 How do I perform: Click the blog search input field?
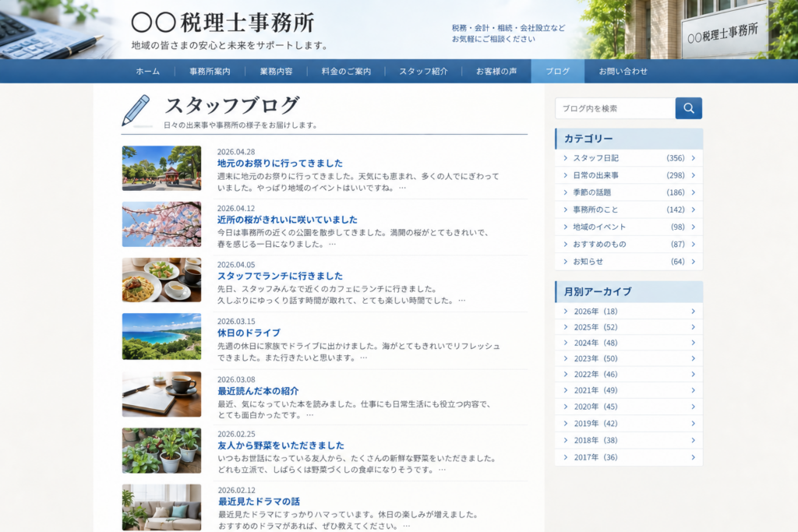point(616,108)
